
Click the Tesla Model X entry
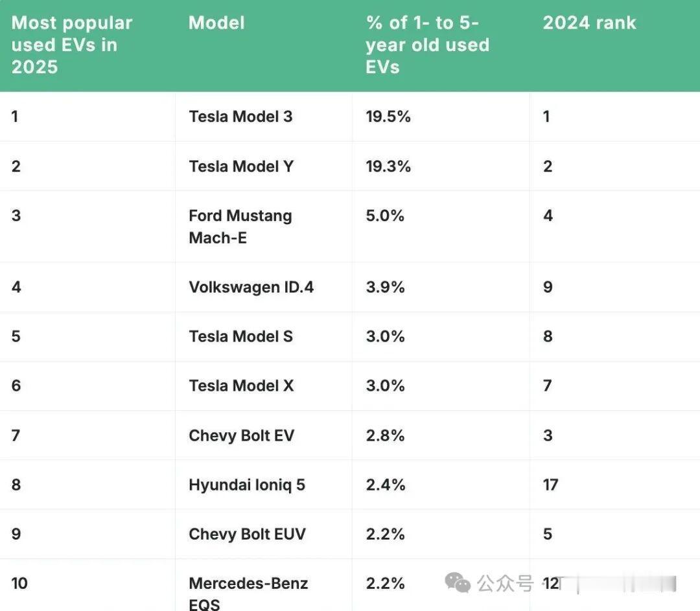coord(241,386)
